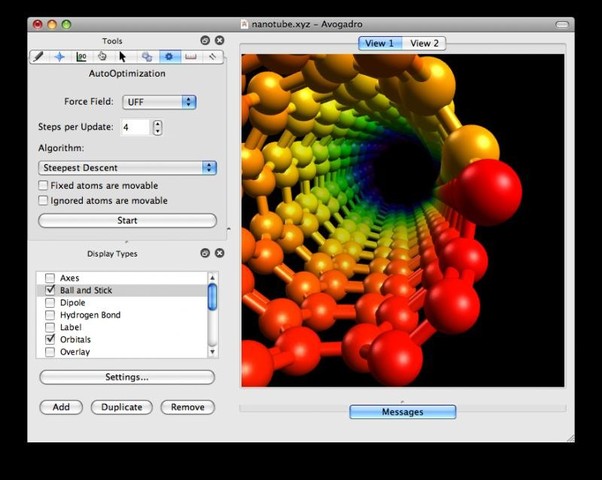Viewport: 602px width, 480px height.
Task: Select the Align tool
Action: click(212, 57)
